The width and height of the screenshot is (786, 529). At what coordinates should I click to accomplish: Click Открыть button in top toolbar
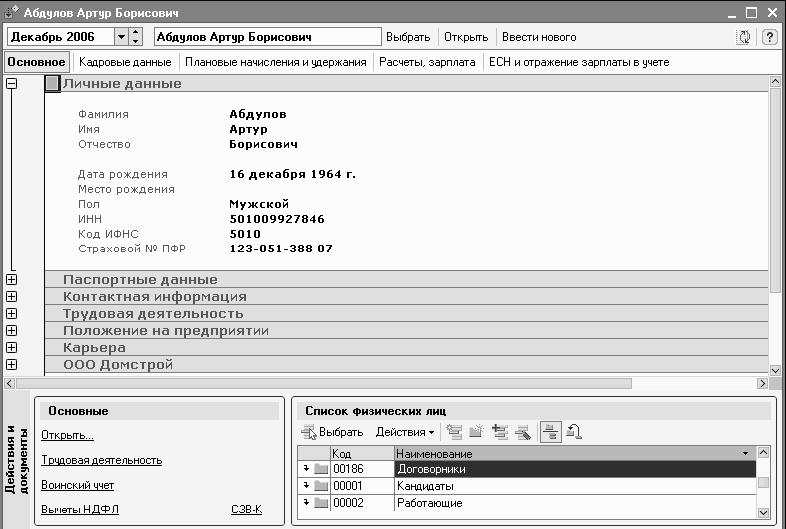466,37
